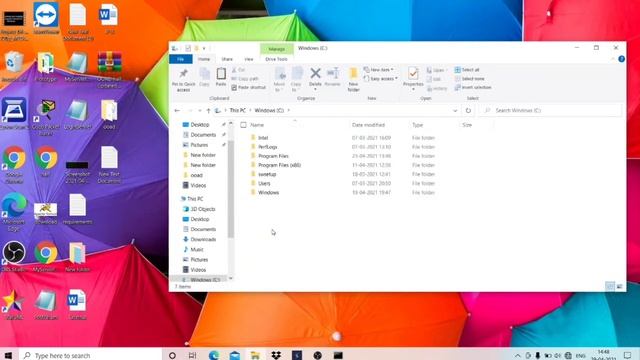The width and height of the screenshot is (640, 360).
Task: Click Copy path in the Clipboard group
Action: [245, 78]
